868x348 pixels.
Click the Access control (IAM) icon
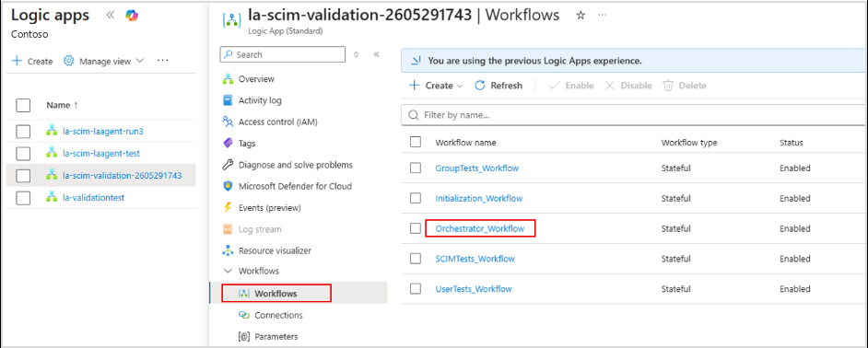click(x=228, y=122)
